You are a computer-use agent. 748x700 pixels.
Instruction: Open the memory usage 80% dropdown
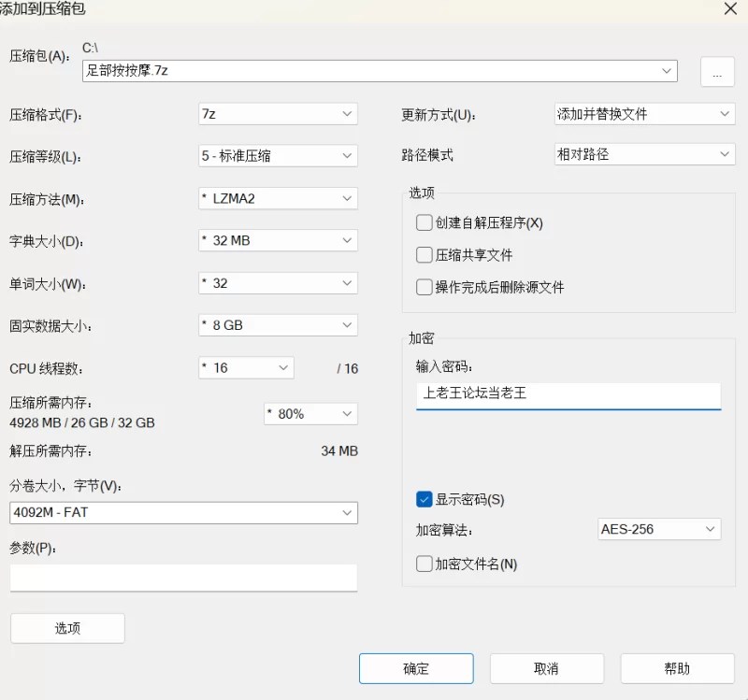310,413
